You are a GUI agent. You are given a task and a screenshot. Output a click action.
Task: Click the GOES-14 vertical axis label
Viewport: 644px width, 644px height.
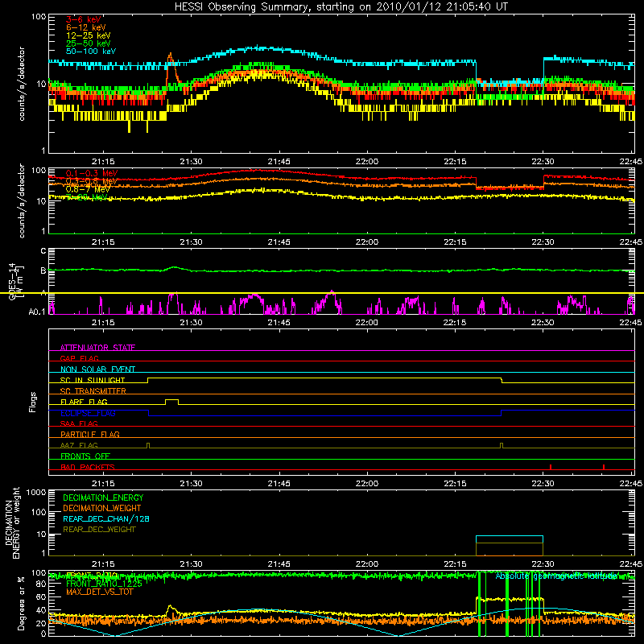(15, 282)
